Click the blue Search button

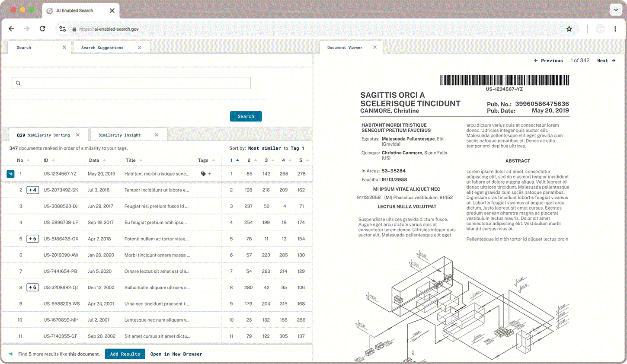(x=246, y=116)
